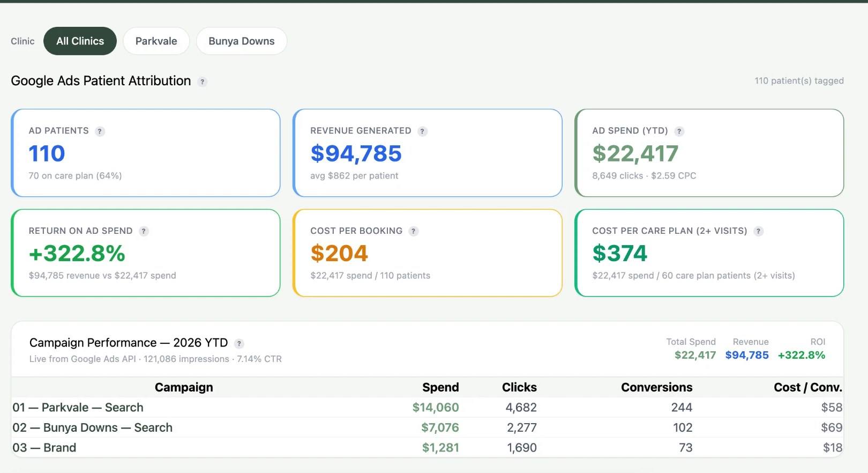
Task: Click the help icon next to AD PATIENTS
Action: [100, 131]
